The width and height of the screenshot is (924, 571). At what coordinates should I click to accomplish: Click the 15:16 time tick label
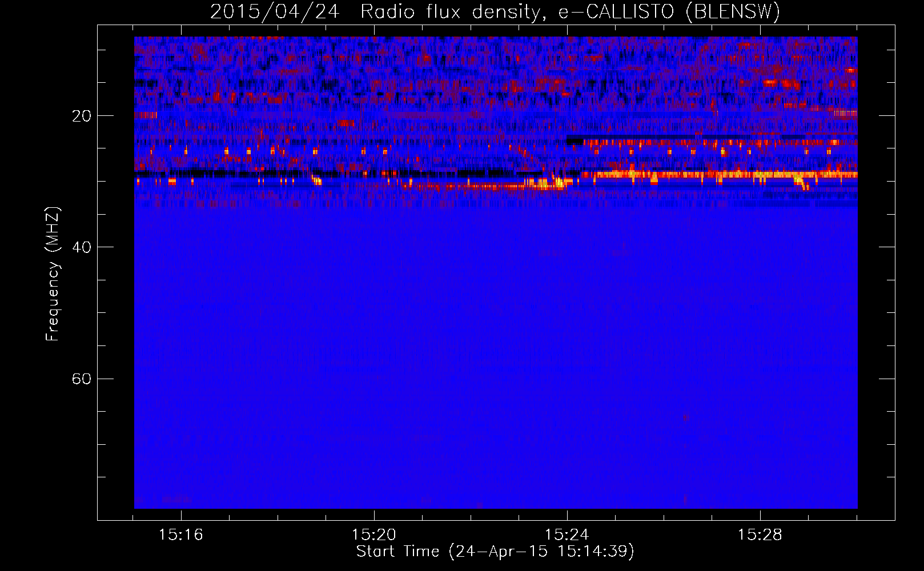click(x=181, y=534)
